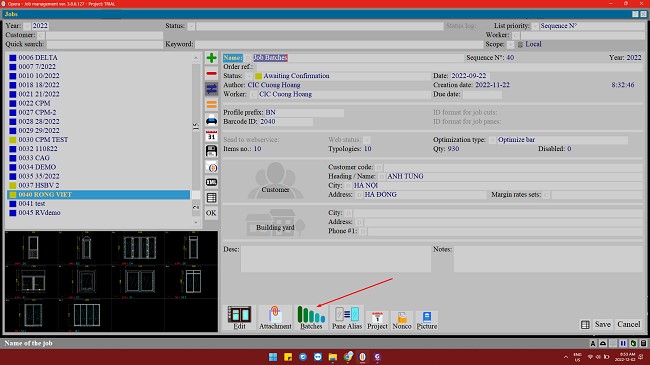Click the floppy disk save icon

tap(211, 151)
